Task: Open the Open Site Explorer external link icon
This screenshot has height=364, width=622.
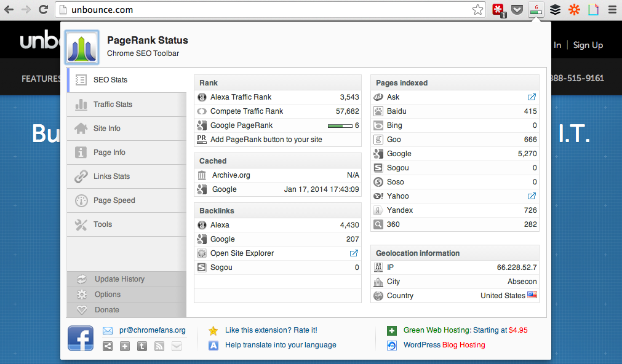Action: point(354,253)
